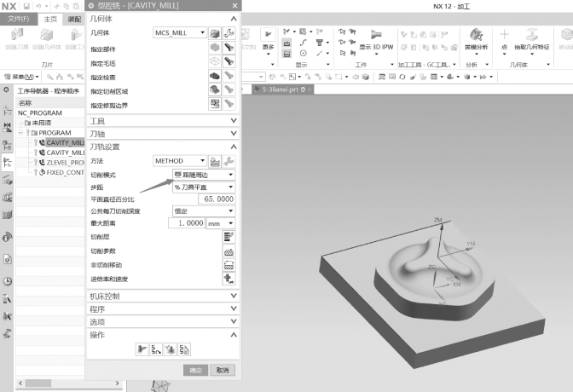Screen dimensions: 573x392
Task: Expand the 机床控制 section
Action: coord(234,296)
